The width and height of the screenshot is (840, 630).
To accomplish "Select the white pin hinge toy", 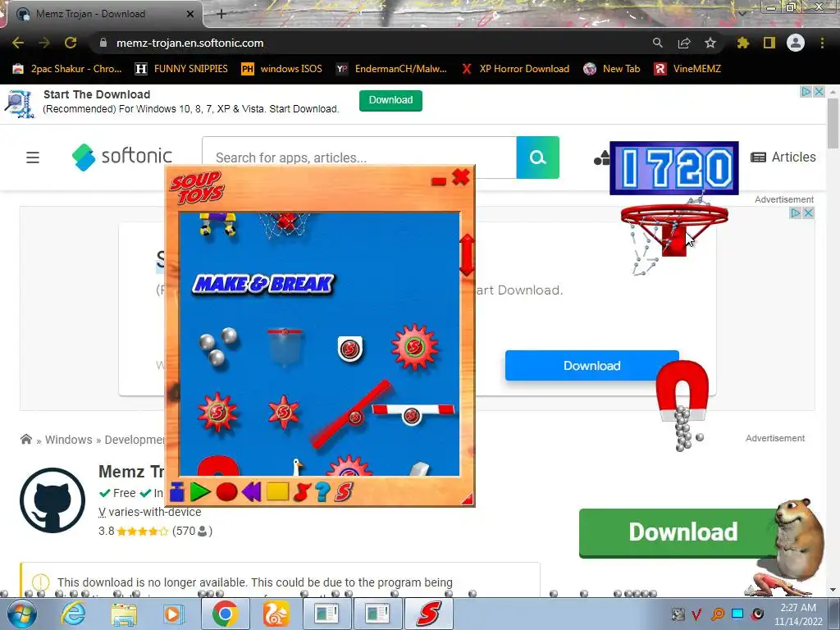I will [350, 349].
